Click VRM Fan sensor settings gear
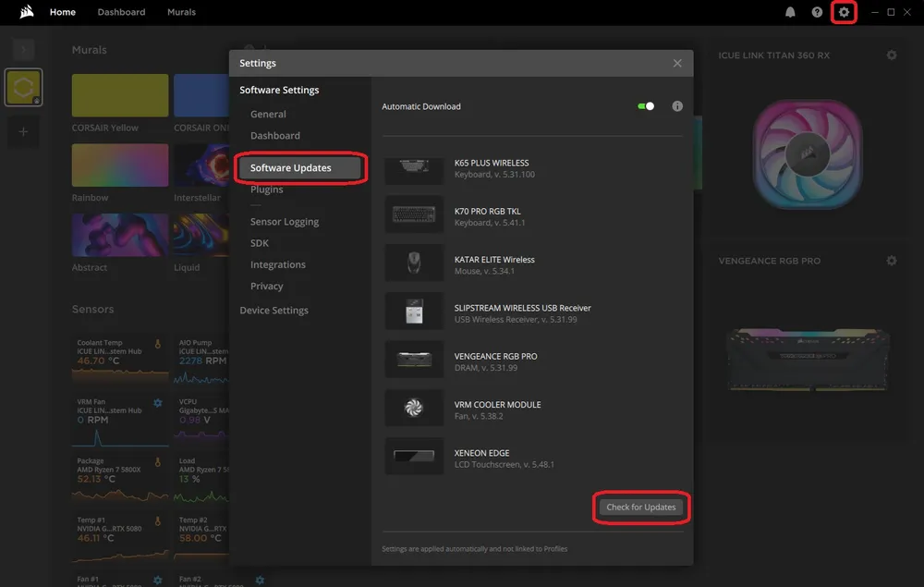924x587 pixels. click(158, 403)
